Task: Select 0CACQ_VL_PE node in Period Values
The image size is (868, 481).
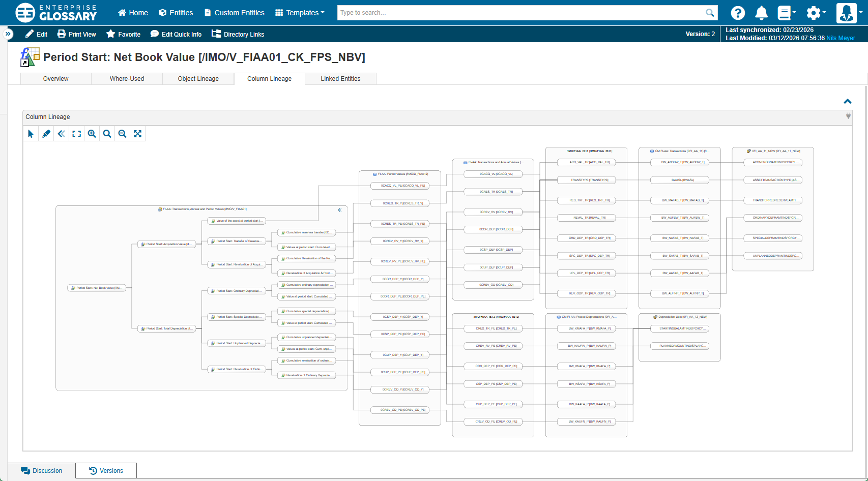Action: click(x=400, y=186)
